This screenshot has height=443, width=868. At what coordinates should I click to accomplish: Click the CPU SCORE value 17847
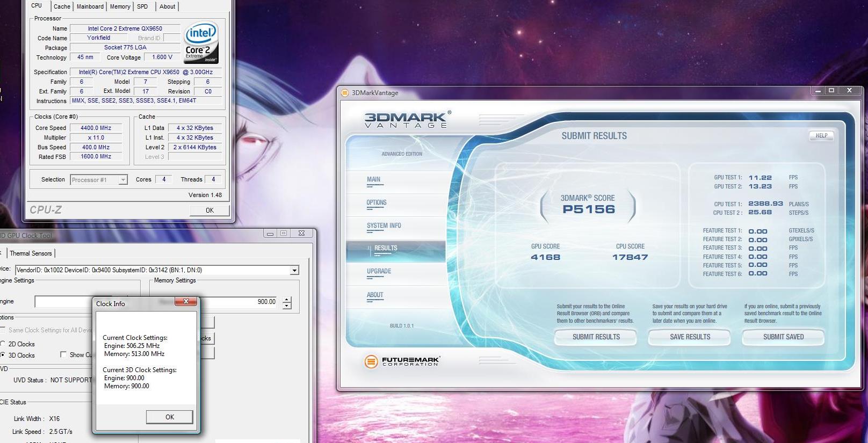pos(630,258)
